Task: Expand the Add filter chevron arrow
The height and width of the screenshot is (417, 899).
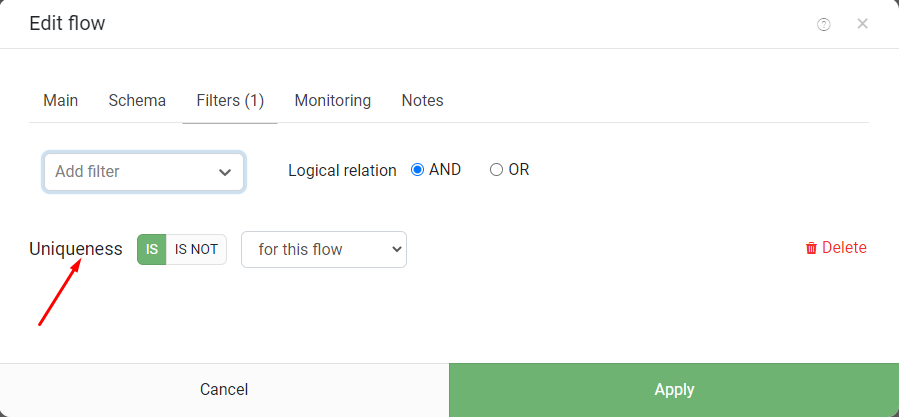Action: pyautogui.click(x=225, y=172)
